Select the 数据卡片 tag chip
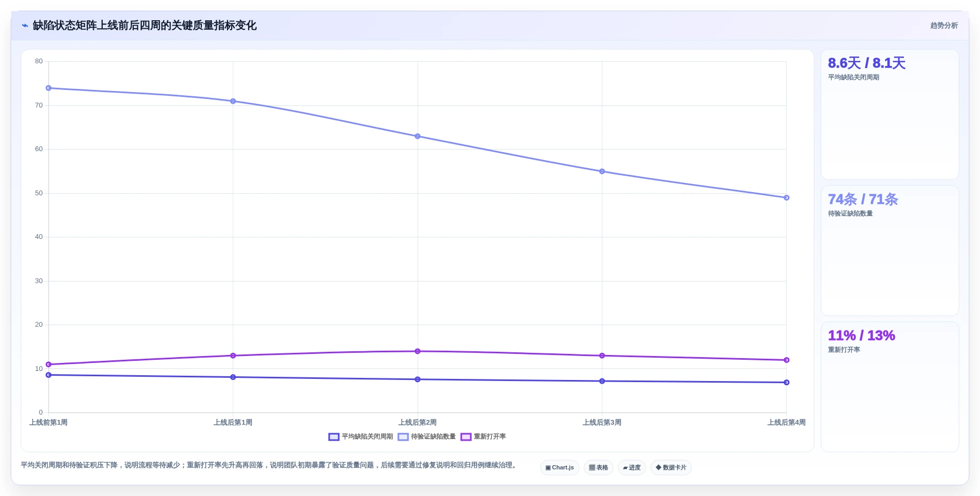Viewport: 980px width, 496px height. (x=671, y=468)
